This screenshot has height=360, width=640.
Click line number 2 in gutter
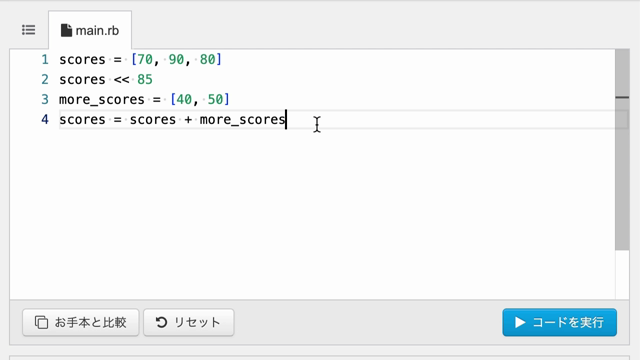(45, 80)
